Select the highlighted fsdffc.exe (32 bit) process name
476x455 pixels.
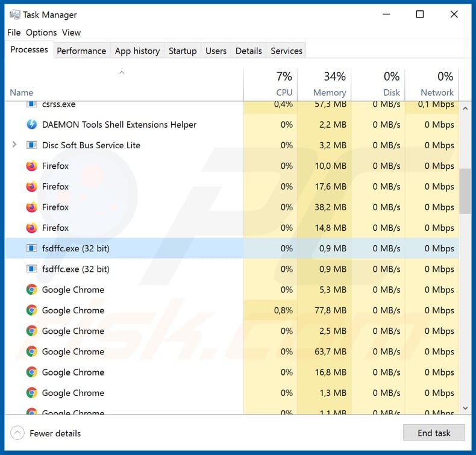coord(75,248)
